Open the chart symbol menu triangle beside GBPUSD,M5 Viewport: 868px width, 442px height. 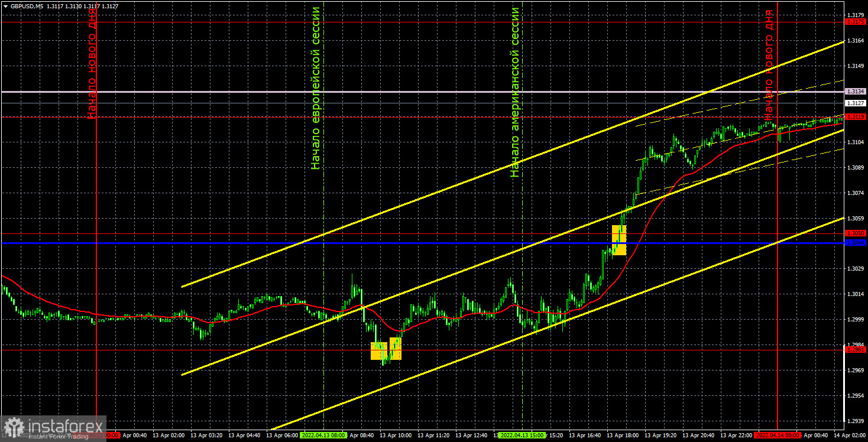click(5, 6)
